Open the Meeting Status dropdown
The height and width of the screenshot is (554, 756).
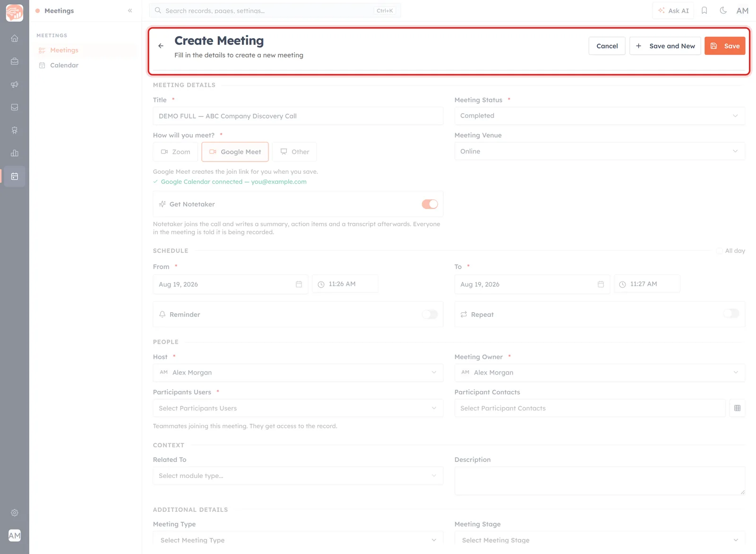tap(600, 116)
